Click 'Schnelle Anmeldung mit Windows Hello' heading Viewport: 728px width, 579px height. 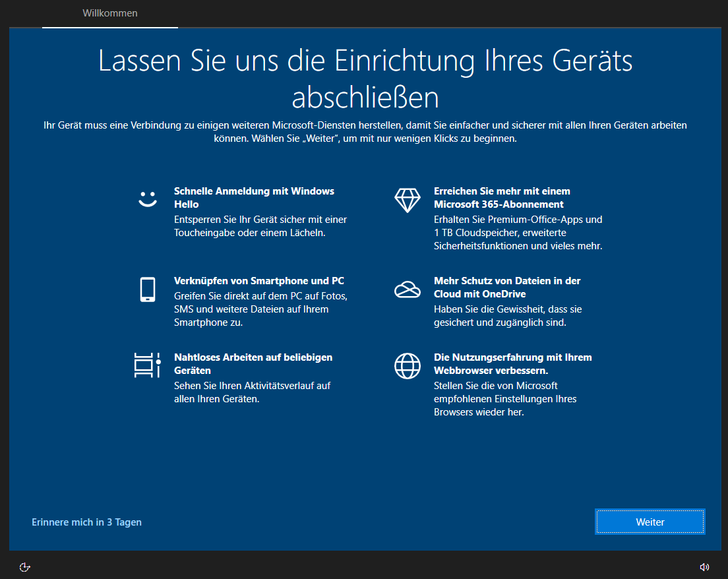tap(254, 198)
